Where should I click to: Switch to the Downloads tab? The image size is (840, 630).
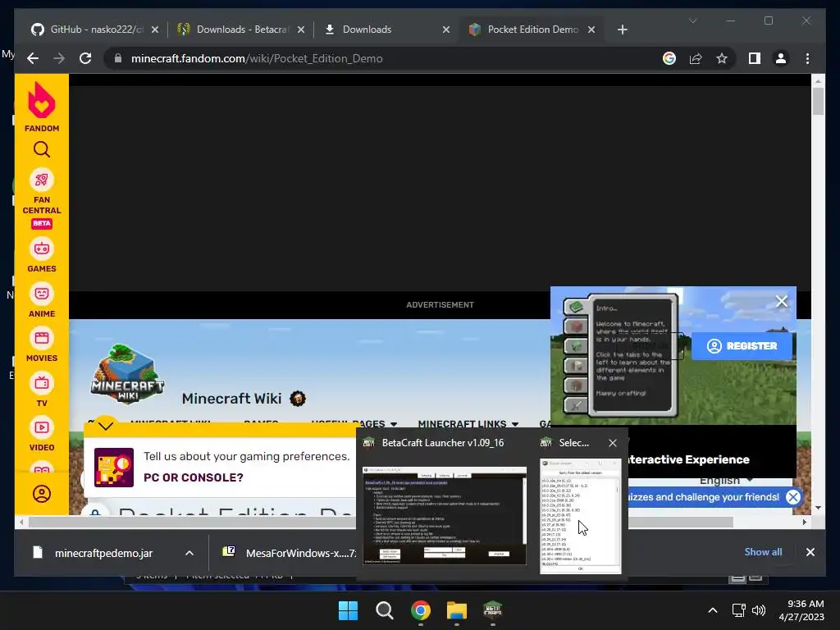click(x=387, y=30)
